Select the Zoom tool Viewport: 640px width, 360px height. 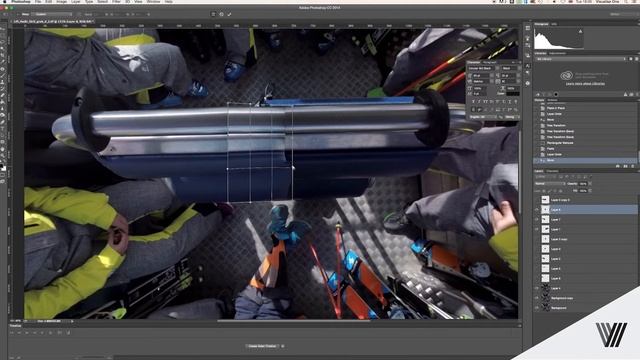coord(3,156)
